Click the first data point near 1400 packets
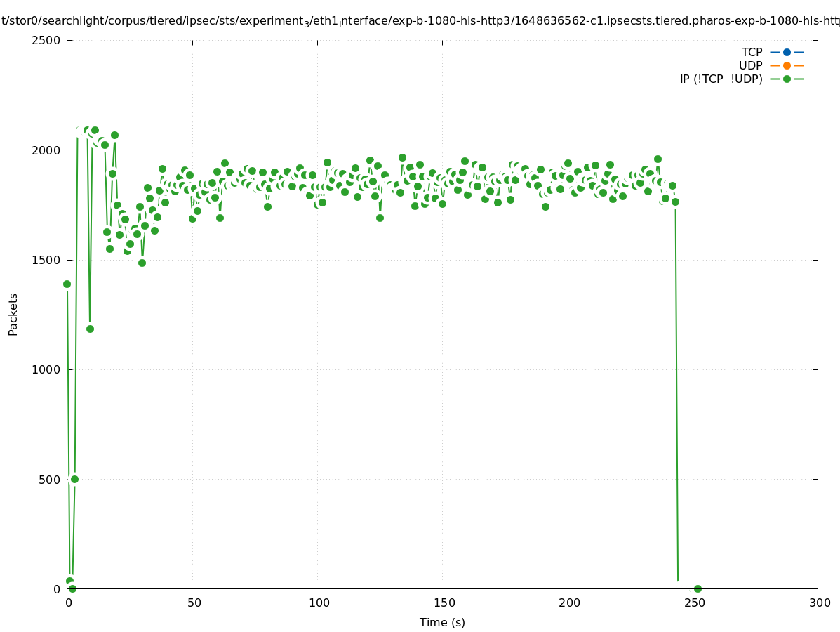840x632 pixels. (x=67, y=284)
